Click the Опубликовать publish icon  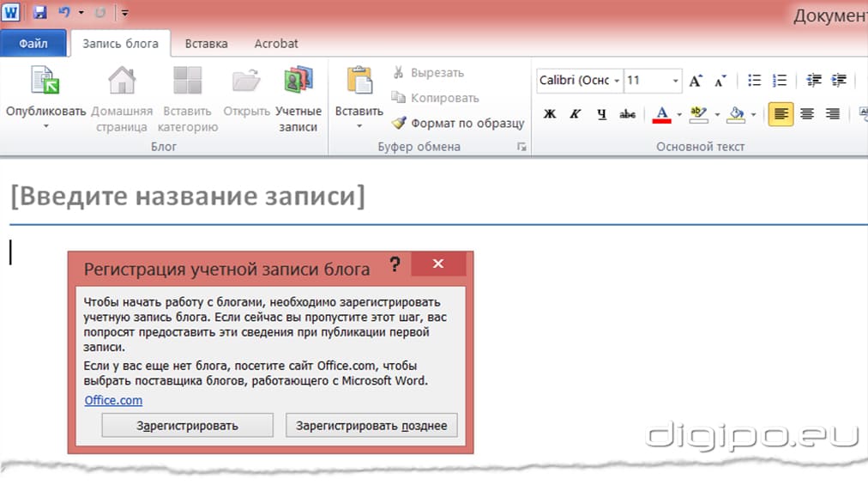(x=45, y=81)
